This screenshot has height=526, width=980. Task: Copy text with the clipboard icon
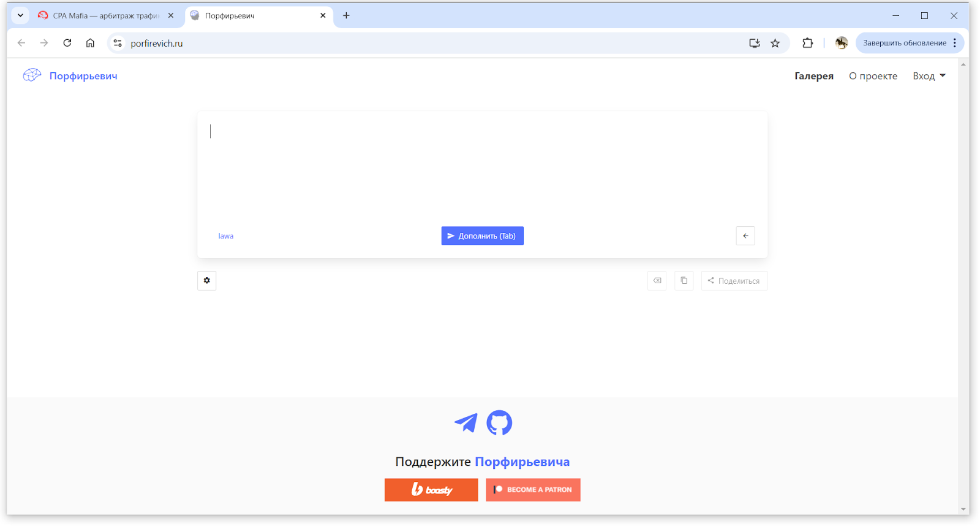(x=684, y=281)
